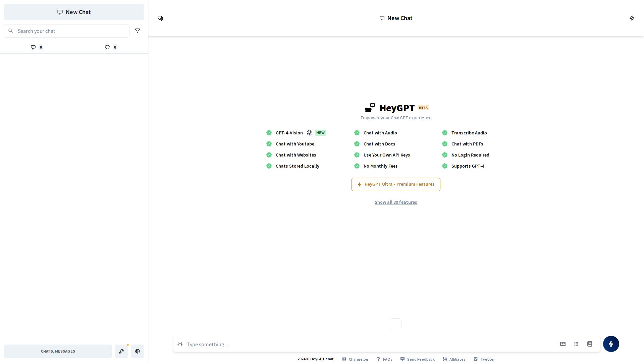Click the HeyGPT logo heading

[397, 108]
